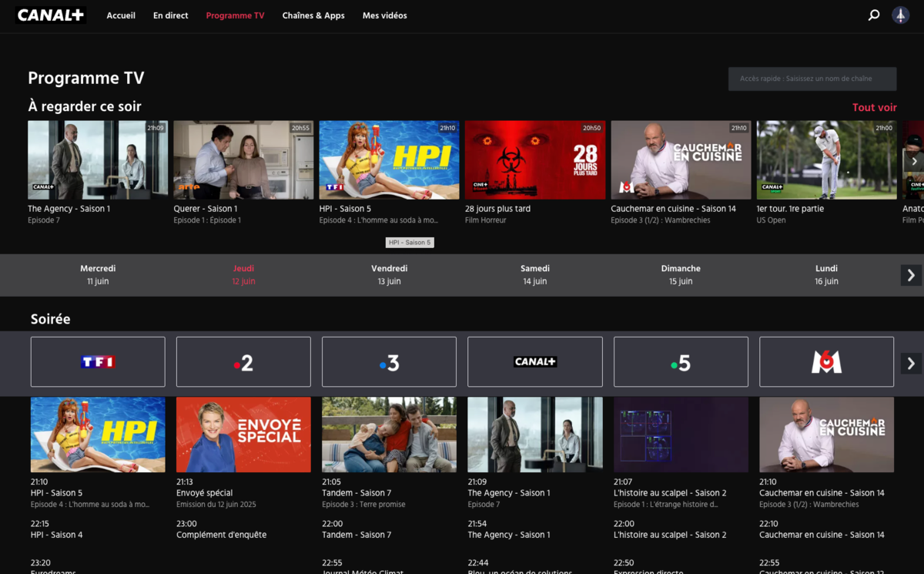The width and height of the screenshot is (924, 574).
Task: Click 21:10 'Cauchemar en cuisine - Saison 14' listing
Action: point(822,493)
